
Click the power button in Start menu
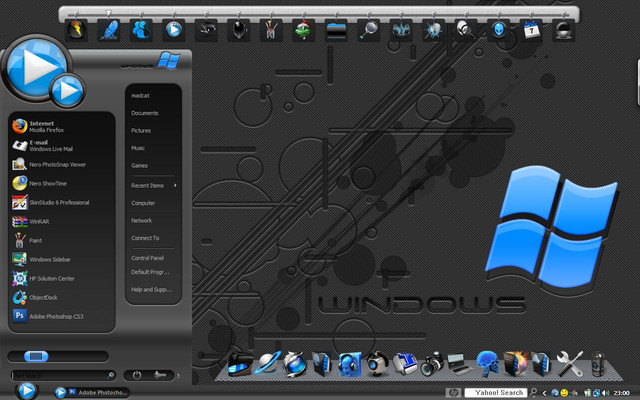(x=137, y=375)
